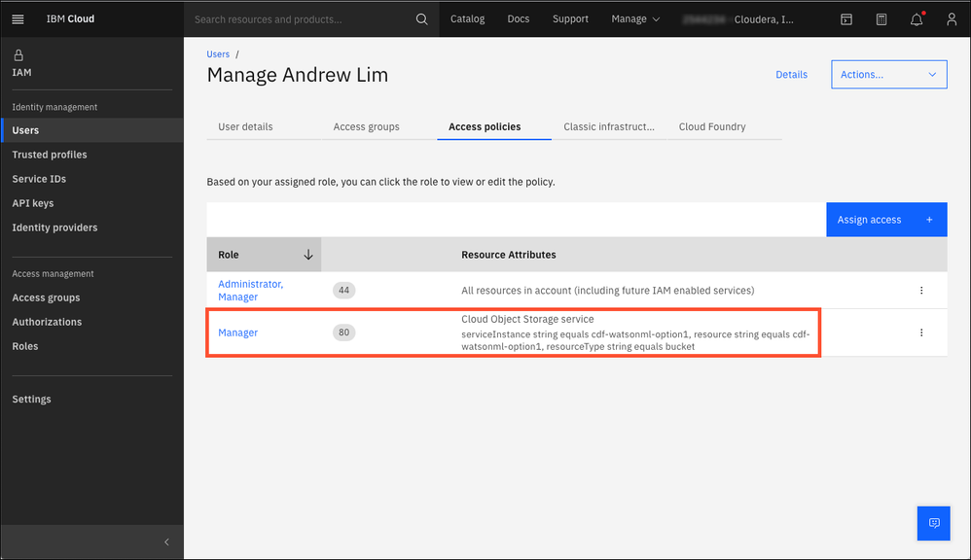Open the Manage menu dropdown
Viewport: 971px width, 560px height.
(x=634, y=18)
